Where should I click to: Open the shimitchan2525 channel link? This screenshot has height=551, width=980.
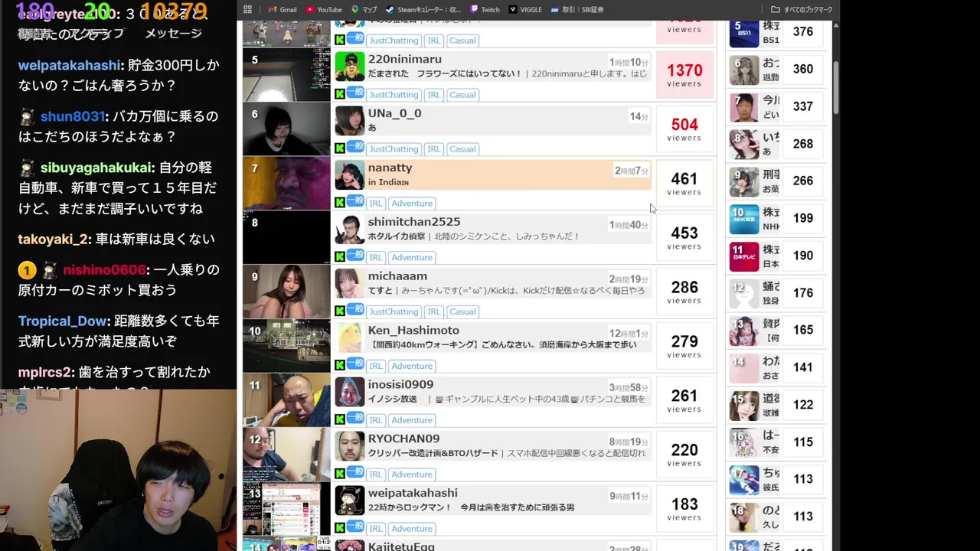tap(413, 222)
